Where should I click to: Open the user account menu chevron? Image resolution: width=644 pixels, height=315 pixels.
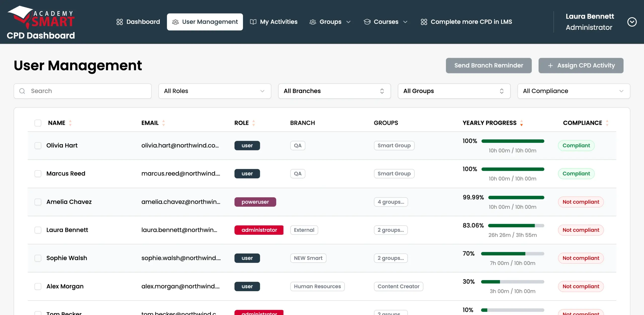point(632,22)
